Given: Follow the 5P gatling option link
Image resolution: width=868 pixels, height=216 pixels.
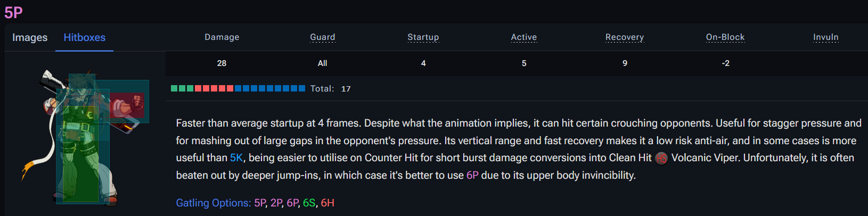Looking at the screenshot, I should click(x=260, y=203).
